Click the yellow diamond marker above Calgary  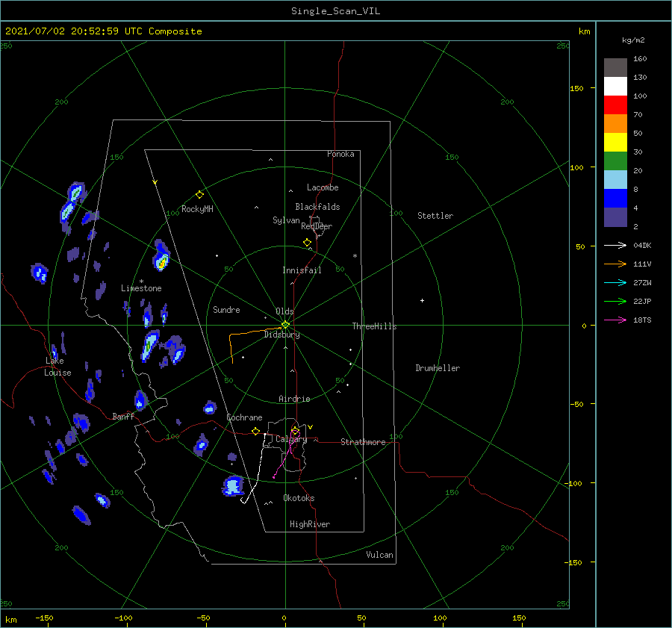pos(295,431)
